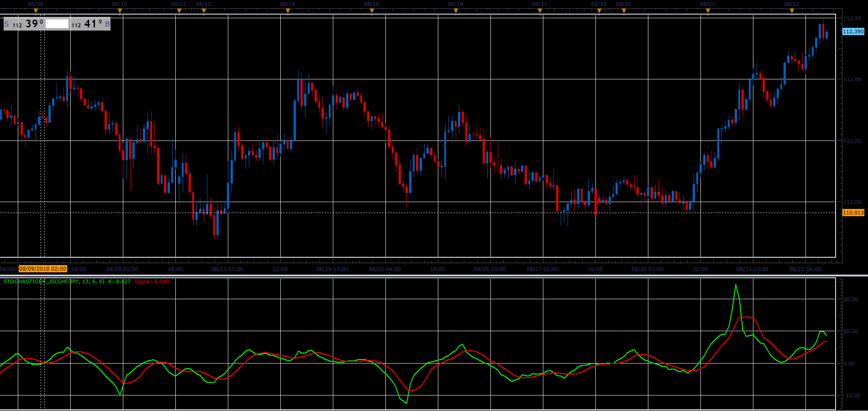Click the 08/17 orange day marker
The width and height of the screenshot is (868, 411).
tap(540, 11)
